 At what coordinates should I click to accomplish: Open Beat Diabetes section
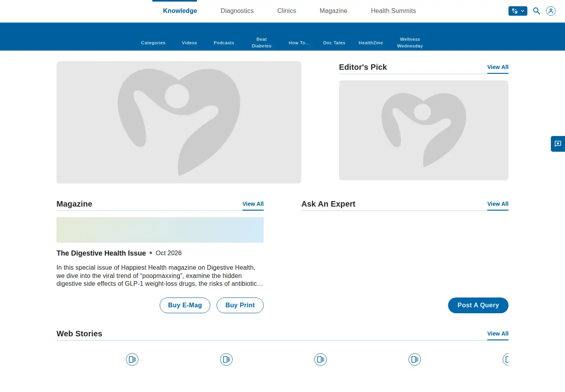[262, 43]
